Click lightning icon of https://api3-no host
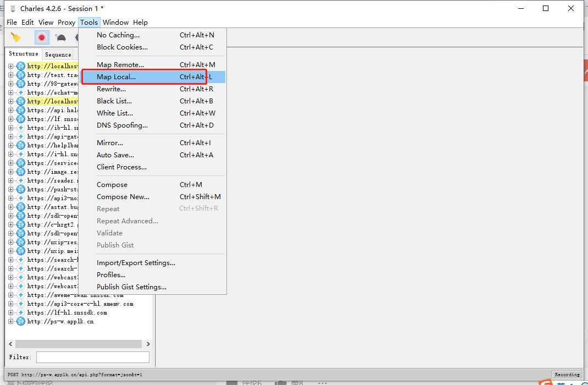 pos(21,199)
